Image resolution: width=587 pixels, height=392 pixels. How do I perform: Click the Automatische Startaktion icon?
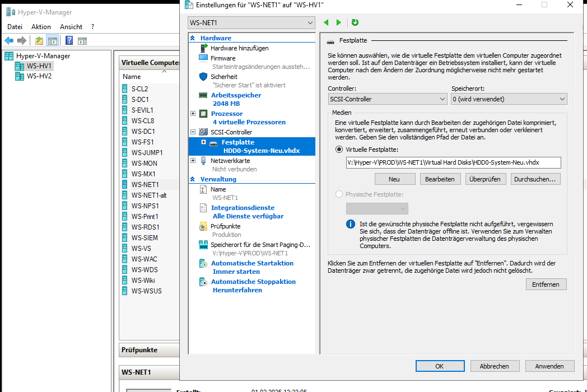click(x=203, y=263)
